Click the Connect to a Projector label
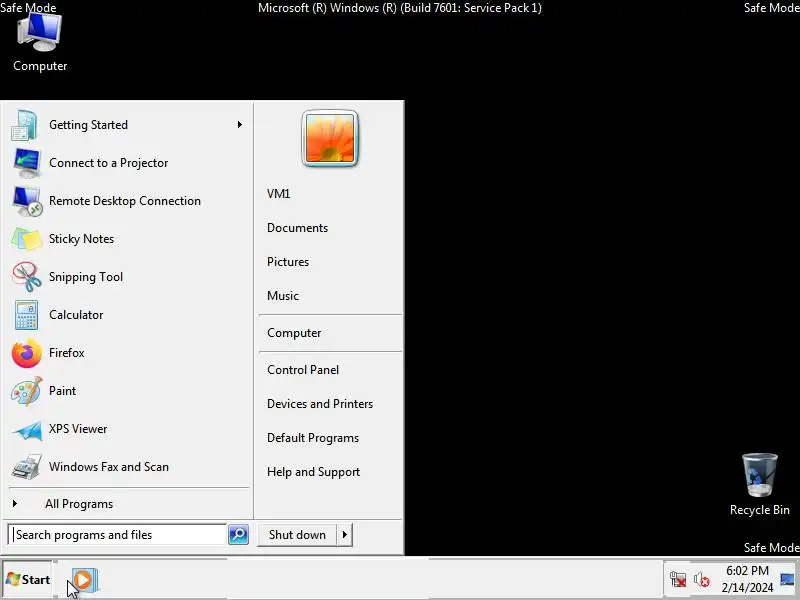Screen dimensions: 800x600 (x=109, y=163)
